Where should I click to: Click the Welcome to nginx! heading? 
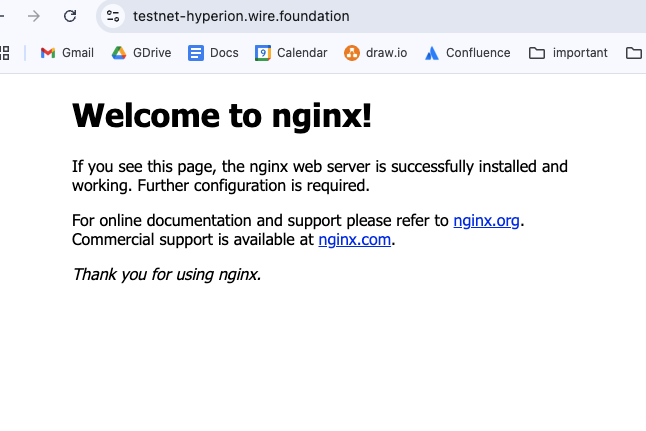[x=222, y=116]
